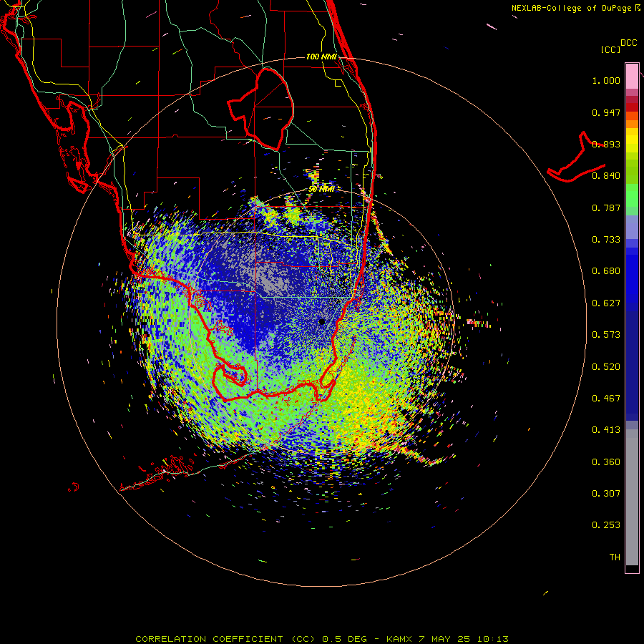644x644 pixels.
Task: Select the 0.253 legend value
Action: click(606, 525)
